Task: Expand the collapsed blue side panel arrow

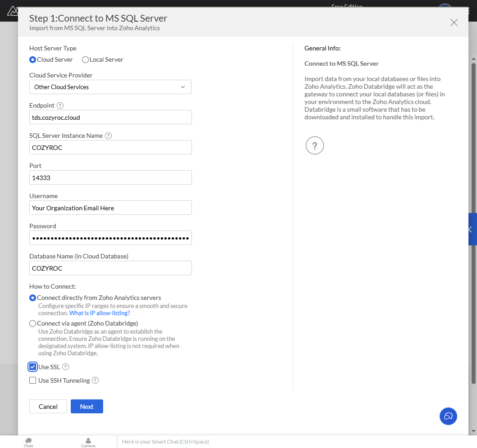Action: [x=471, y=229]
